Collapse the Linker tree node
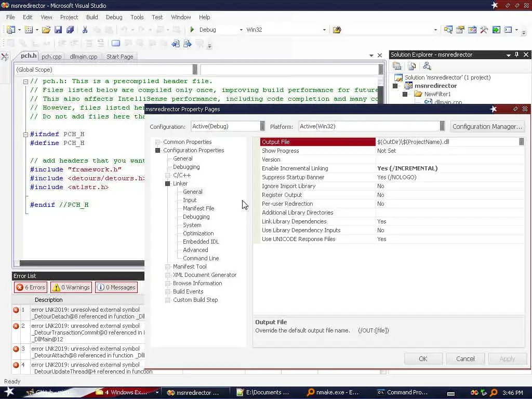This screenshot has height=399, width=532. coord(168,183)
